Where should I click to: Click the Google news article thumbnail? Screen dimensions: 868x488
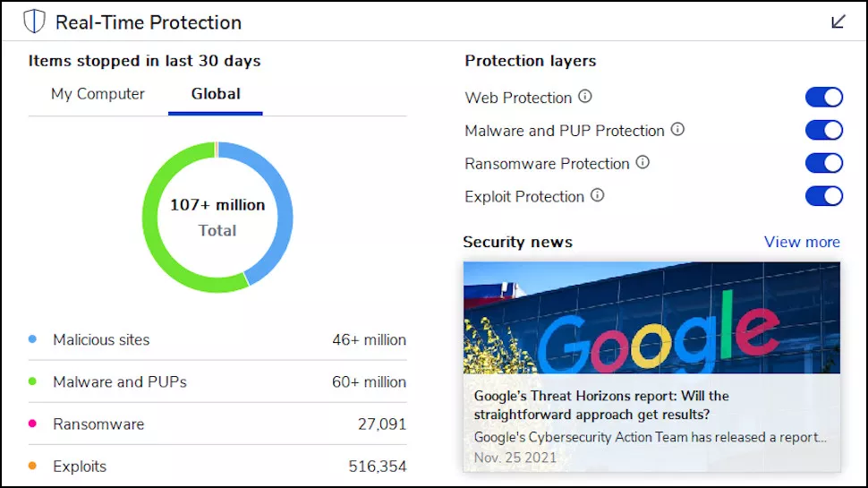651,318
